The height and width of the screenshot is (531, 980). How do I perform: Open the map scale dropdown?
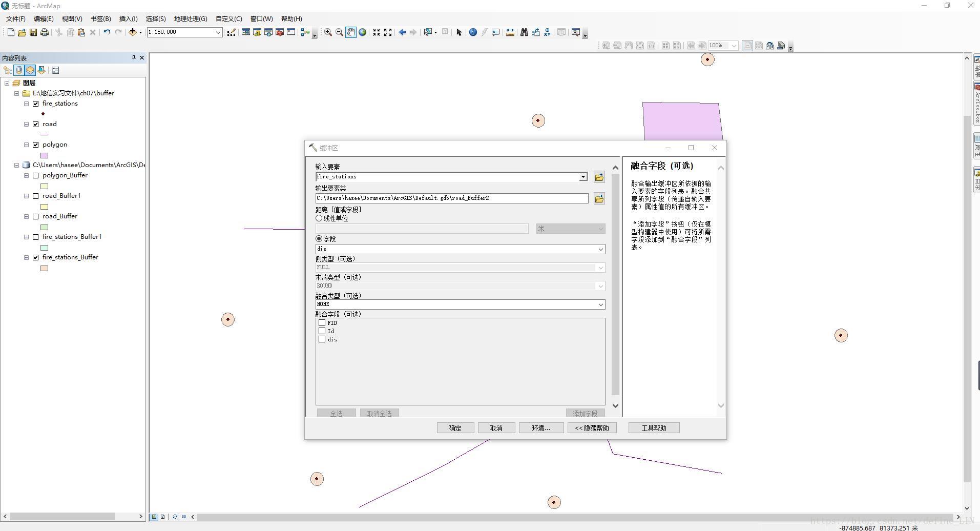point(218,32)
